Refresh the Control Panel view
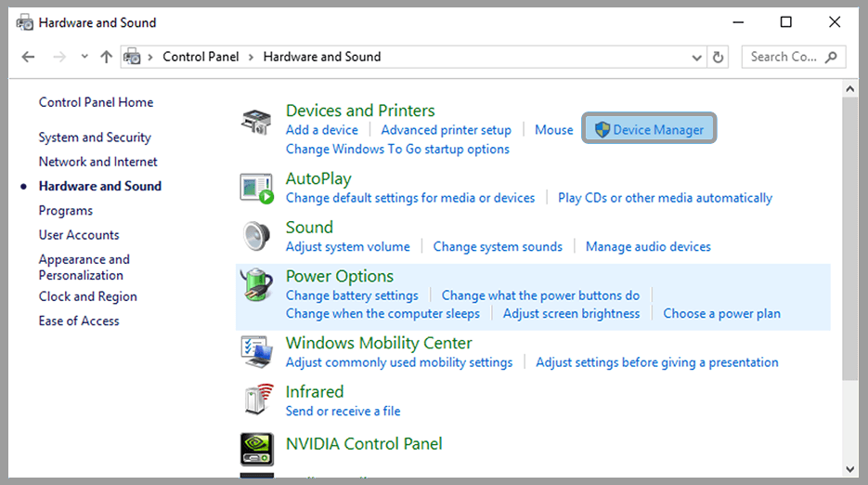The image size is (868, 485). (718, 57)
